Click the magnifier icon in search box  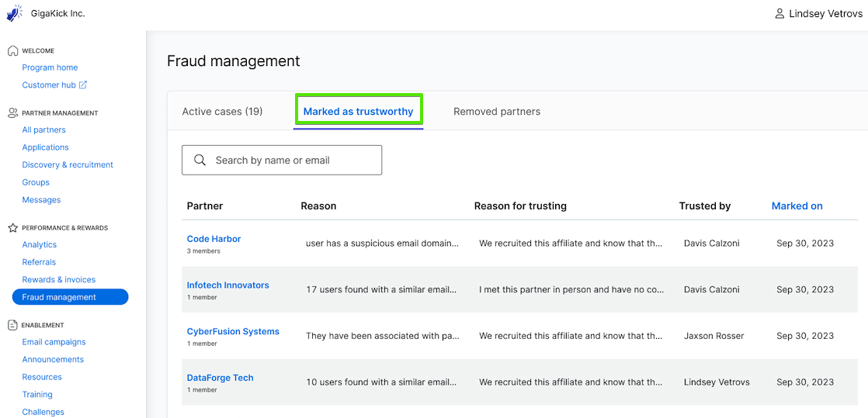(x=200, y=161)
